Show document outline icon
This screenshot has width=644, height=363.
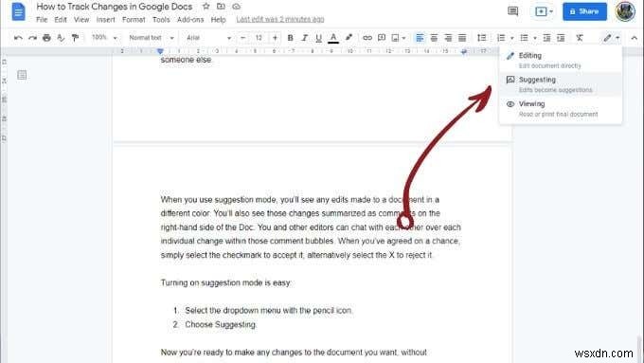pos(22,75)
